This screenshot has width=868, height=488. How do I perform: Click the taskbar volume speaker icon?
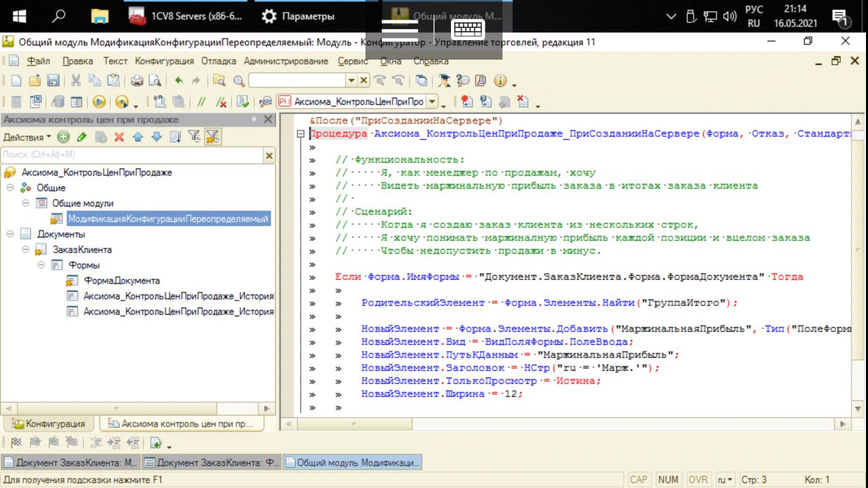[x=730, y=16]
